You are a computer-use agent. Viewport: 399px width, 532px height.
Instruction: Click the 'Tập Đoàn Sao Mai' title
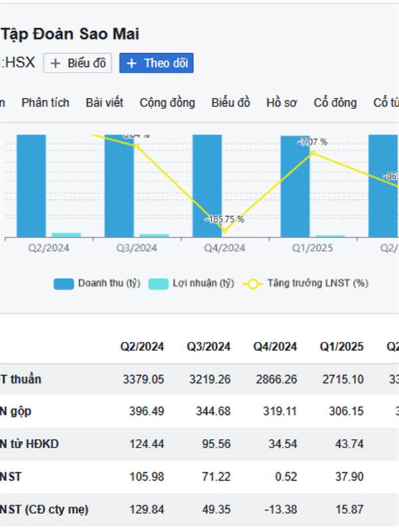70,35
